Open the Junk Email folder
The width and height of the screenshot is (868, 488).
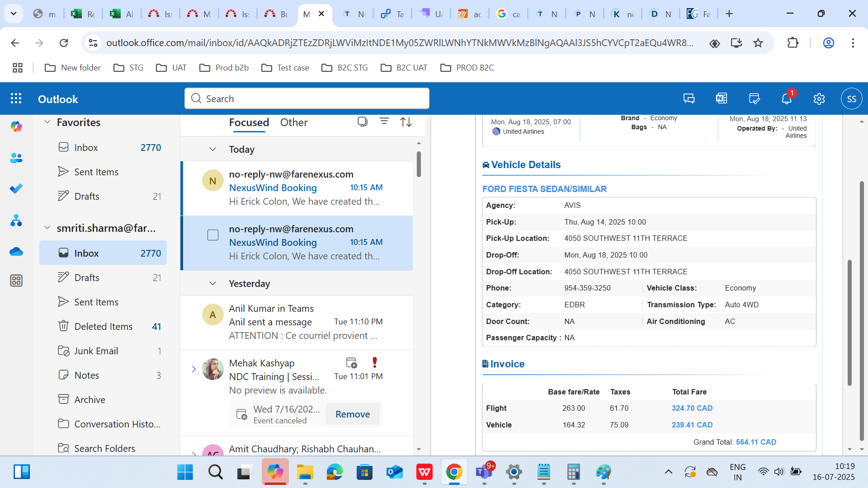pos(103,351)
